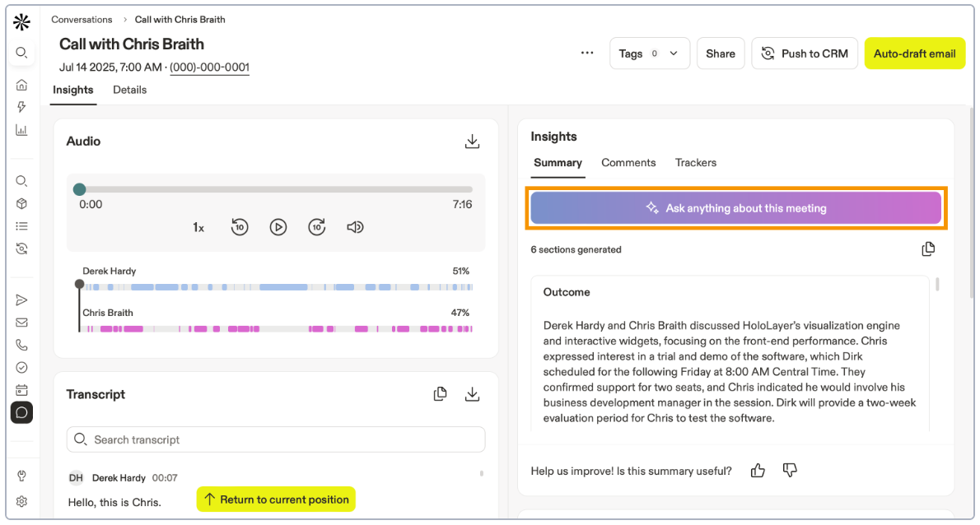Copy the generated summary sections
The height and width of the screenshot is (525, 980).
coord(928,249)
